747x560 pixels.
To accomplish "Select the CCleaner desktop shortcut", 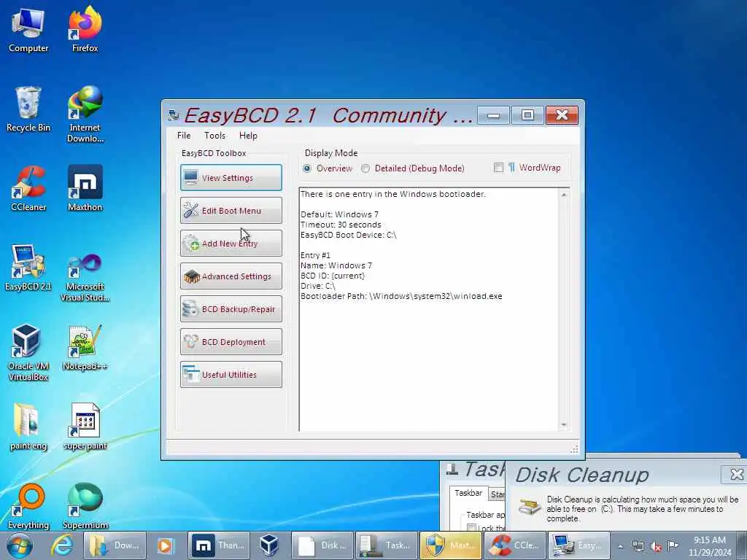I will point(28,189).
